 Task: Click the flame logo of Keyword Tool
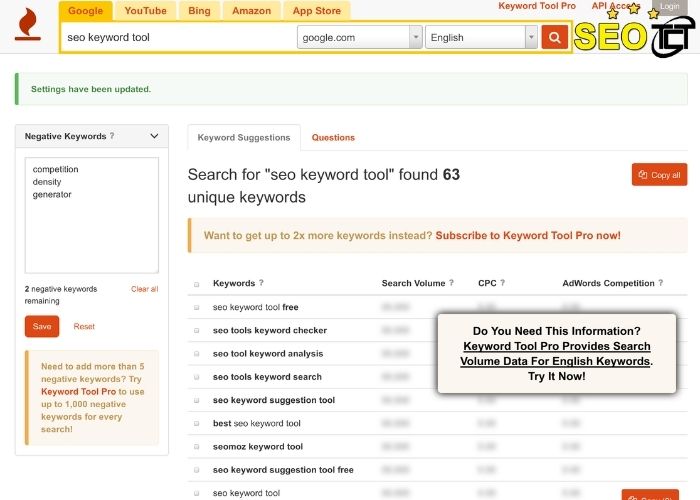28,25
